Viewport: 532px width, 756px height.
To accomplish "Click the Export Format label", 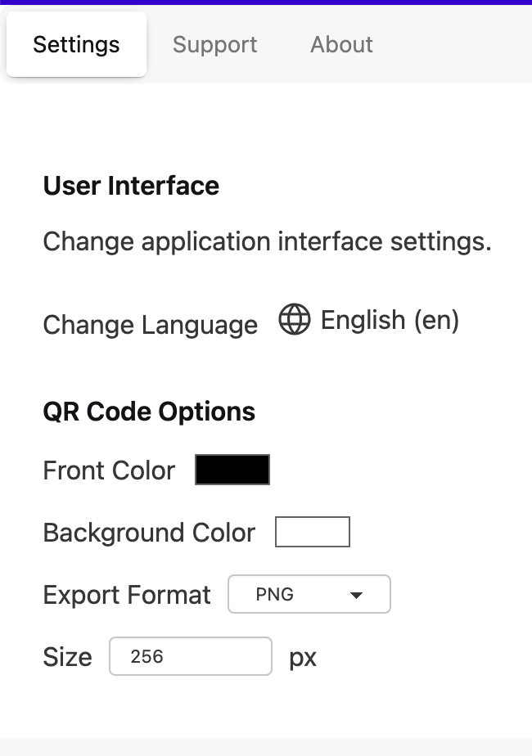I will coord(127,595).
